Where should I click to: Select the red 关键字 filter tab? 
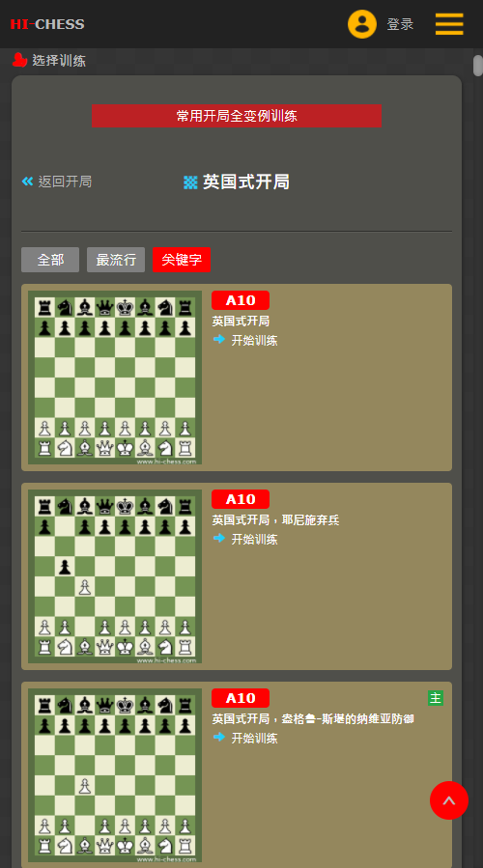pyautogui.click(x=182, y=260)
